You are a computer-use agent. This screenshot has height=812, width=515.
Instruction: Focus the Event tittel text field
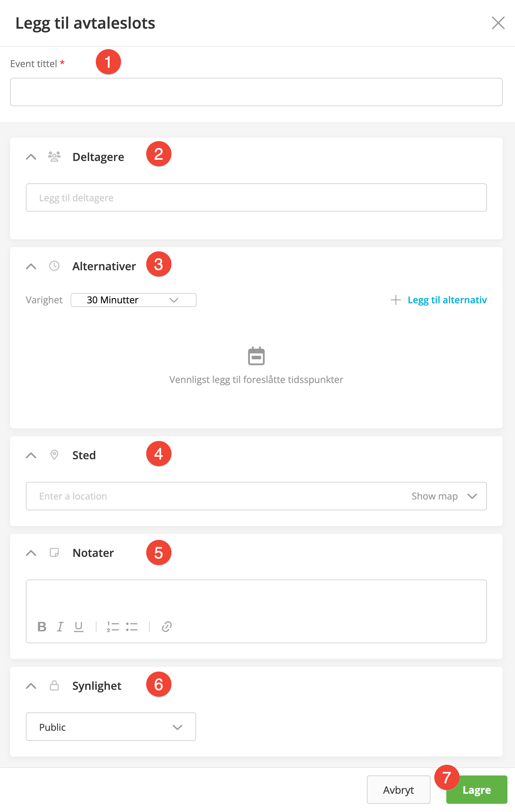(x=256, y=92)
